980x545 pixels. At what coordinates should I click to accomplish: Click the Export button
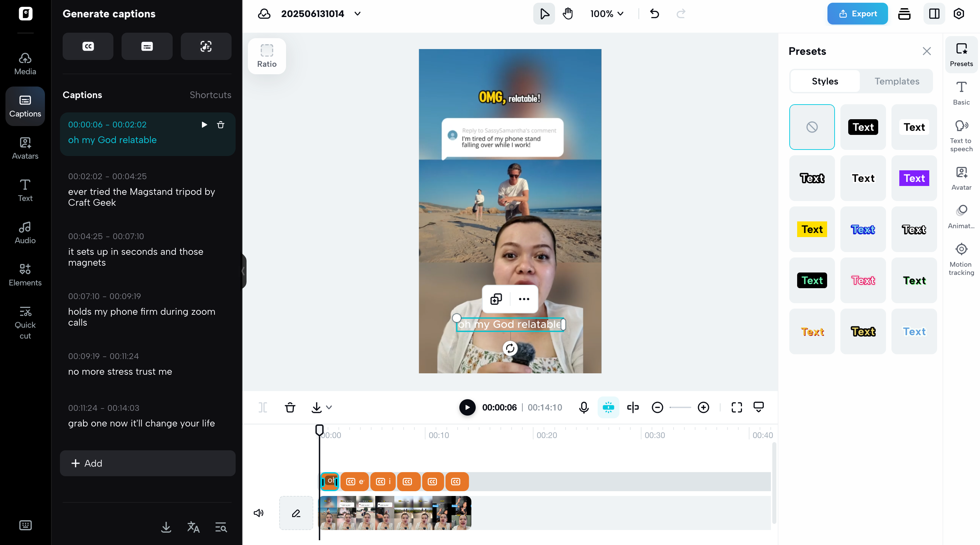pyautogui.click(x=857, y=14)
